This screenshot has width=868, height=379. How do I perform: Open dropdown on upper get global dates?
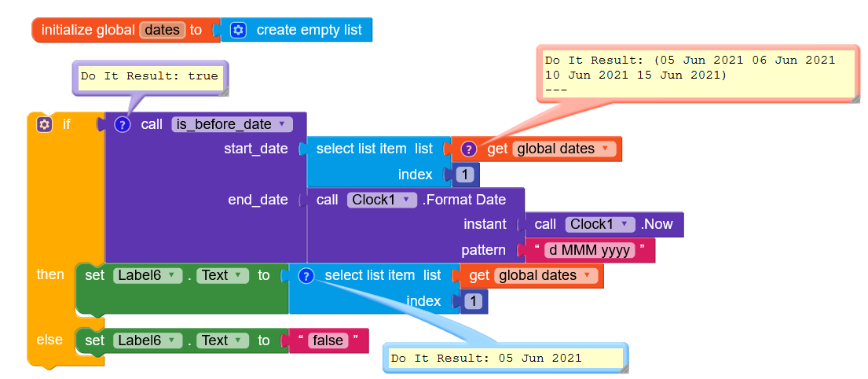click(564, 149)
